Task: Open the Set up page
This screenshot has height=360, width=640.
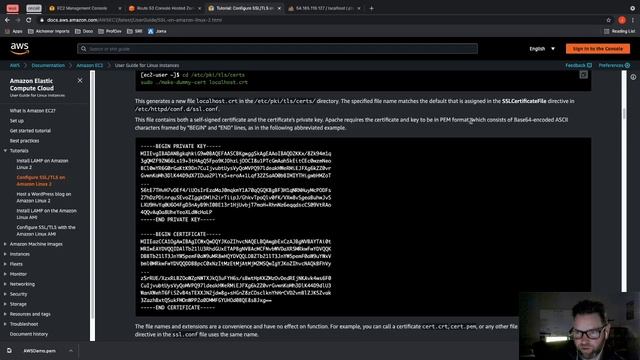Action: 17,121
